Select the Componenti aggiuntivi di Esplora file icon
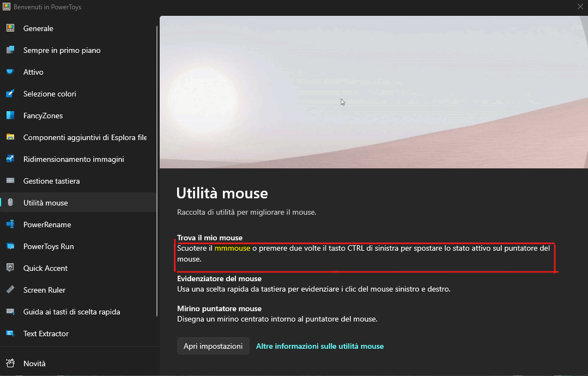The width and height of the screenshot is (588, 376). click(x=10, y=137)
